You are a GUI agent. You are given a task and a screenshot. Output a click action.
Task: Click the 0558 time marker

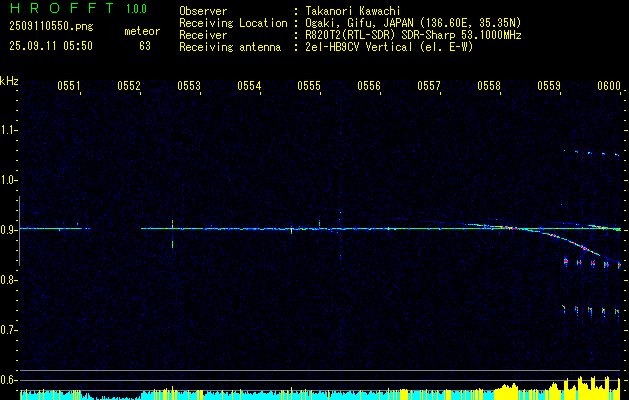[x=489, y=85]
